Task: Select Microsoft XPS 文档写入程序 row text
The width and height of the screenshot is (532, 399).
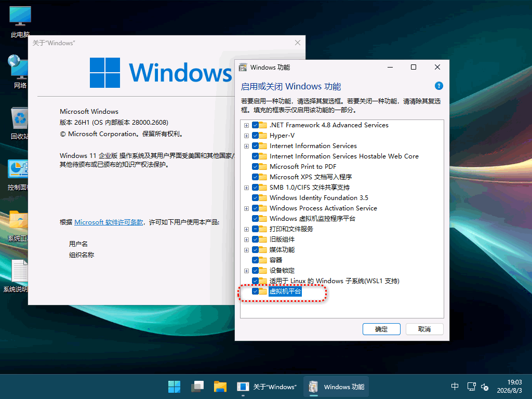Action: click(x=311, y=177)
